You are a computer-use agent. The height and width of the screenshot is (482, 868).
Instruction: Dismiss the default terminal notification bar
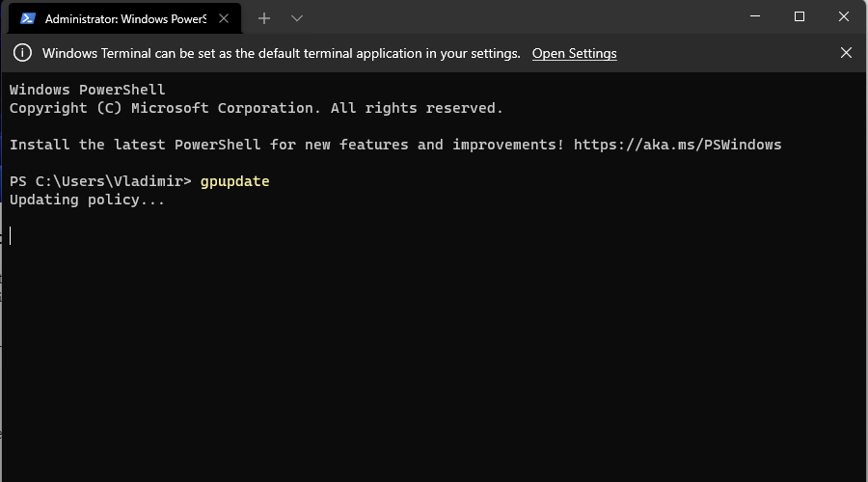pos(846,53)
